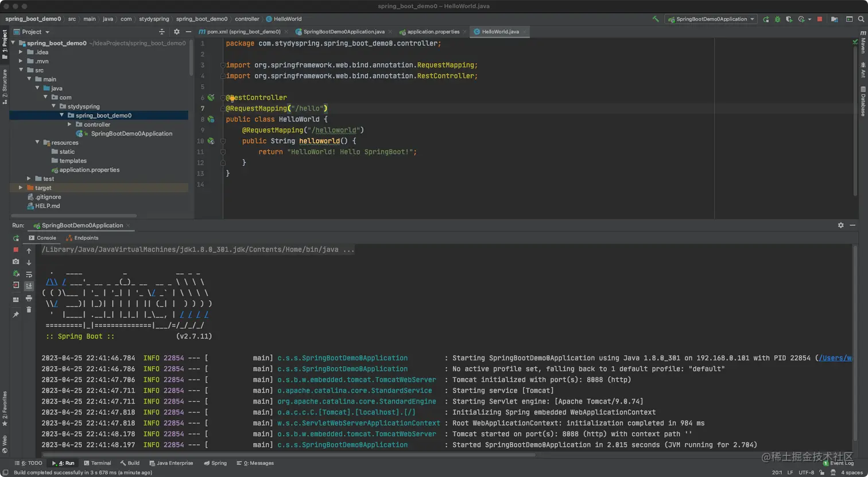Click the Build project hammer icon
The image size is (868, 477).
coord(656,19)
